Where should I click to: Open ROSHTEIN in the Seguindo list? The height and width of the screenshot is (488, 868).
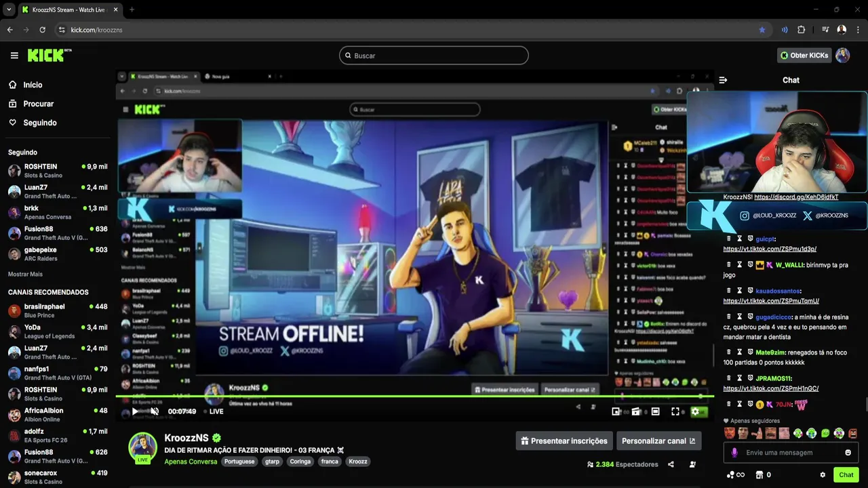point(57,171)
